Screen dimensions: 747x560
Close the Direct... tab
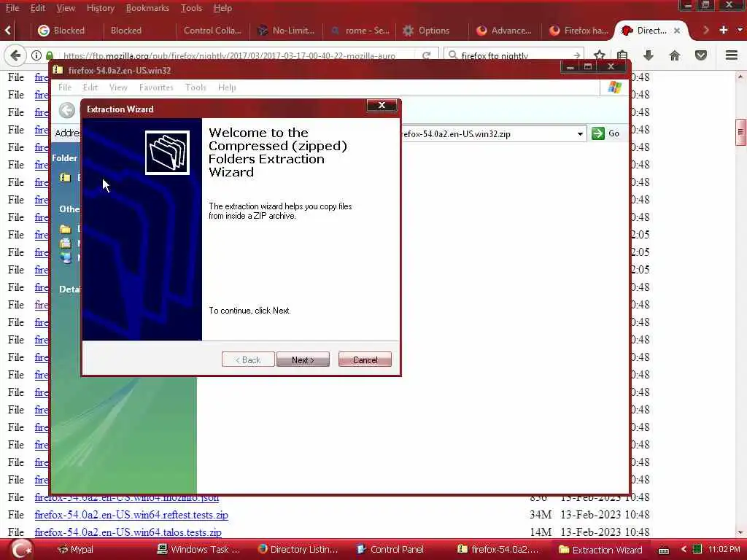pos(676,31)
